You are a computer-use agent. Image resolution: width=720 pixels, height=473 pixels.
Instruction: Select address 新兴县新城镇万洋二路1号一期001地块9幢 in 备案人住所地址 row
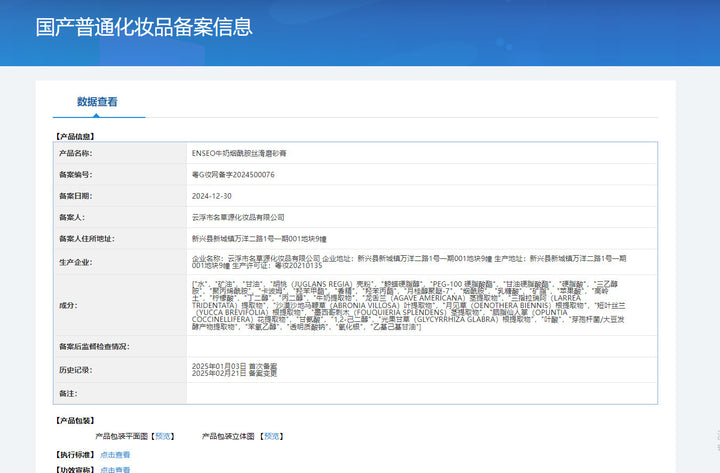259,239
